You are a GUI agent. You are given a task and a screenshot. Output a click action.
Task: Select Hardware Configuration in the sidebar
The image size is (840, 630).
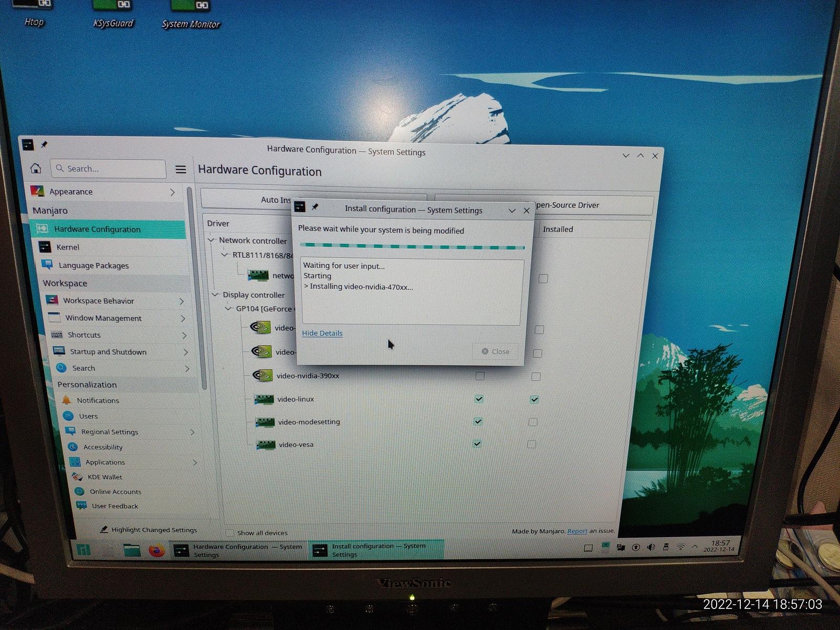[108, 229]
